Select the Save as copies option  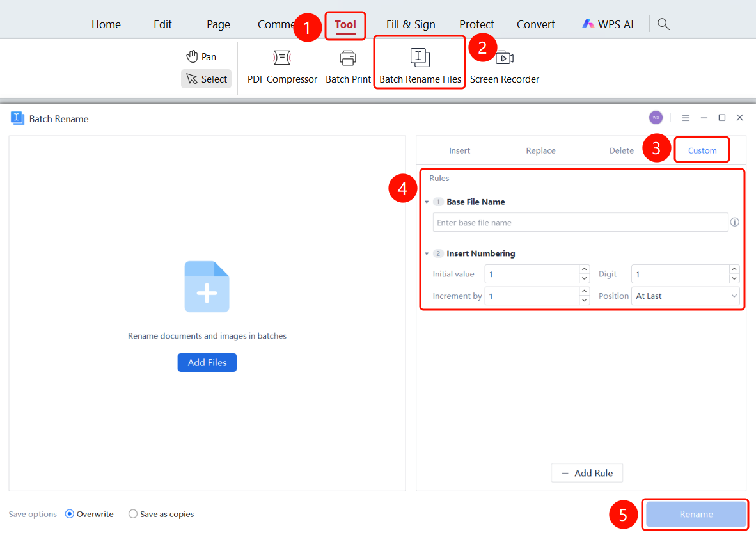pos(161,515)
